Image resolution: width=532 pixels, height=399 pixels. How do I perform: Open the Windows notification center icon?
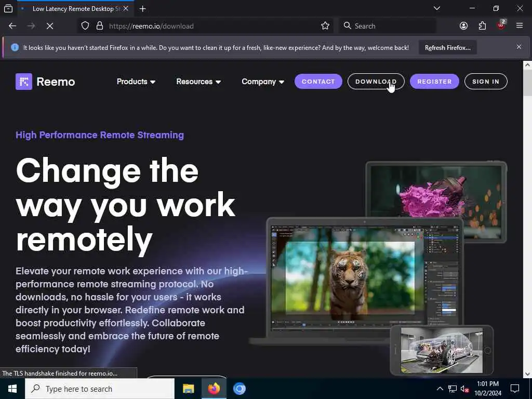[x=515, y=389]
